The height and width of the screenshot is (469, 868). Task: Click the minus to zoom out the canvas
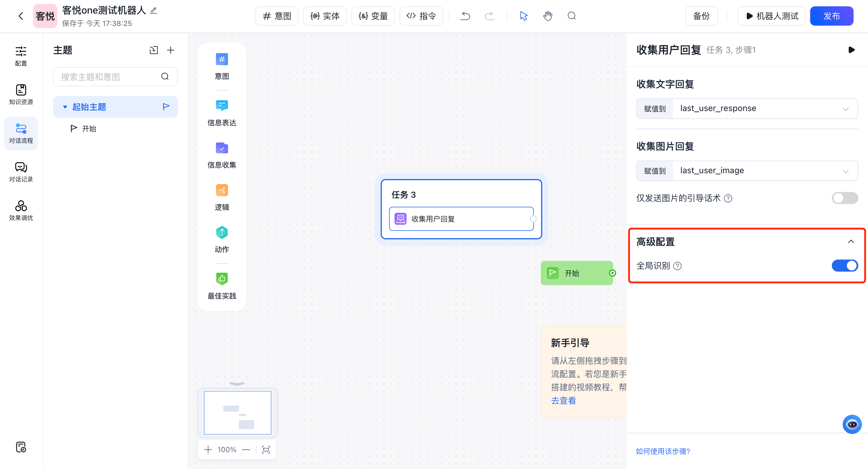(x=246, y=449)
